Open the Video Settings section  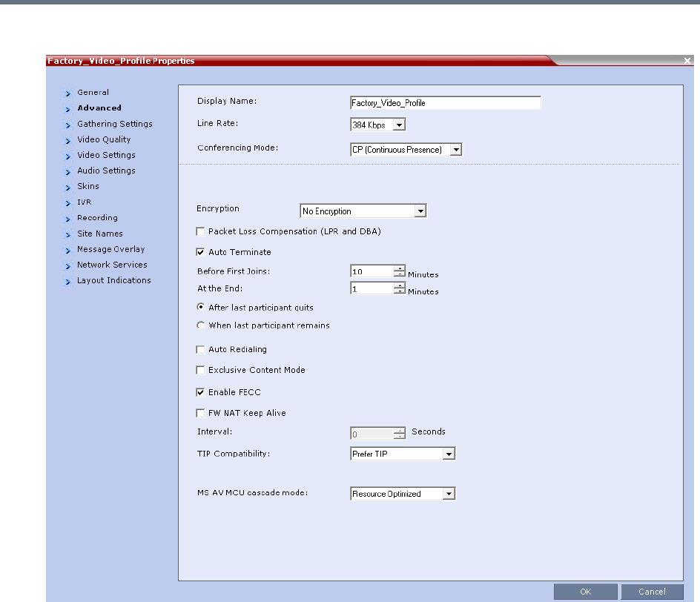(106, 155)
